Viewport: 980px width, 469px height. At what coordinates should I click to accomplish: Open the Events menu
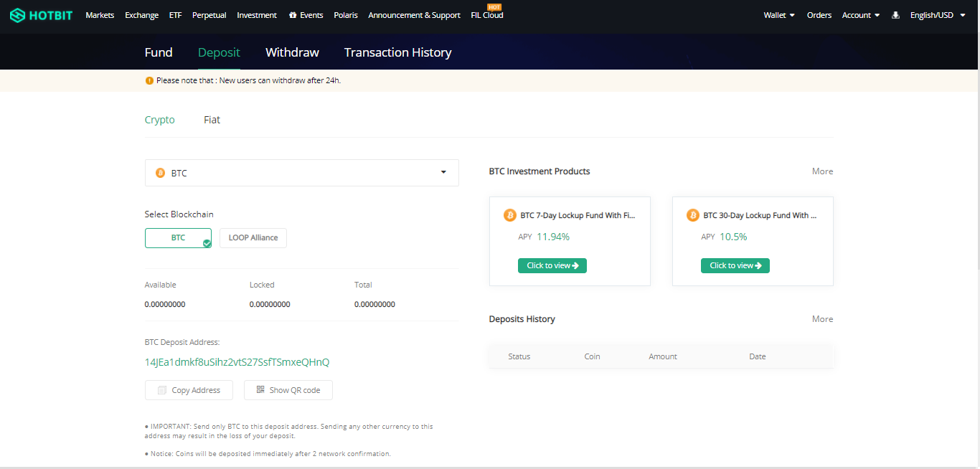(306, 15)
